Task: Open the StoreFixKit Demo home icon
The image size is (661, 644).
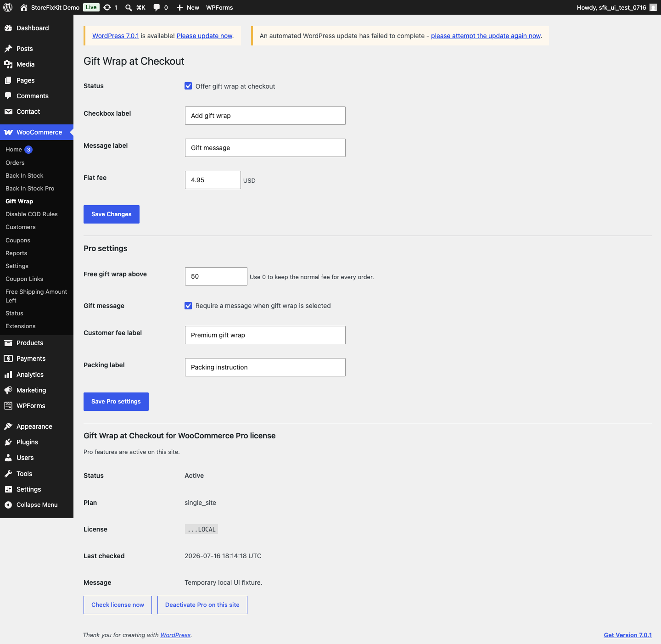Action: (24, 7)
